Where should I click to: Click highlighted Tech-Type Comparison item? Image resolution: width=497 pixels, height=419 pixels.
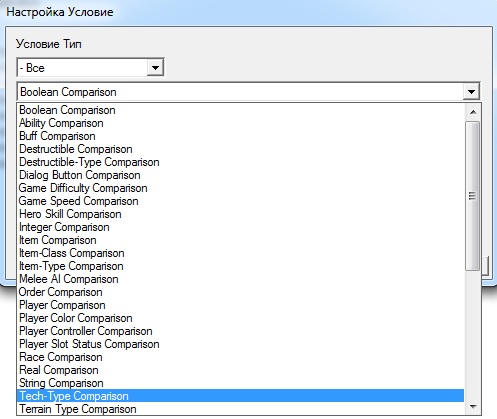[240, 396]
